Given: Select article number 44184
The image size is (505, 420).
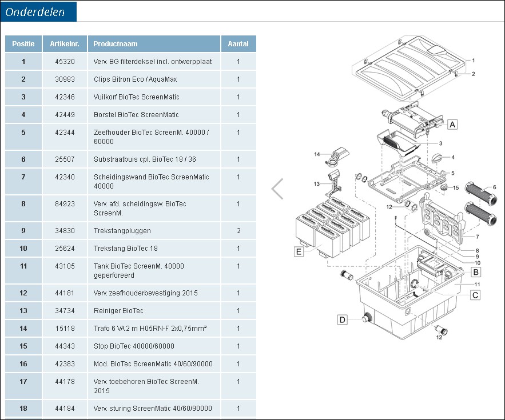Looking at the screenshot, I should (x=65, y=409).
